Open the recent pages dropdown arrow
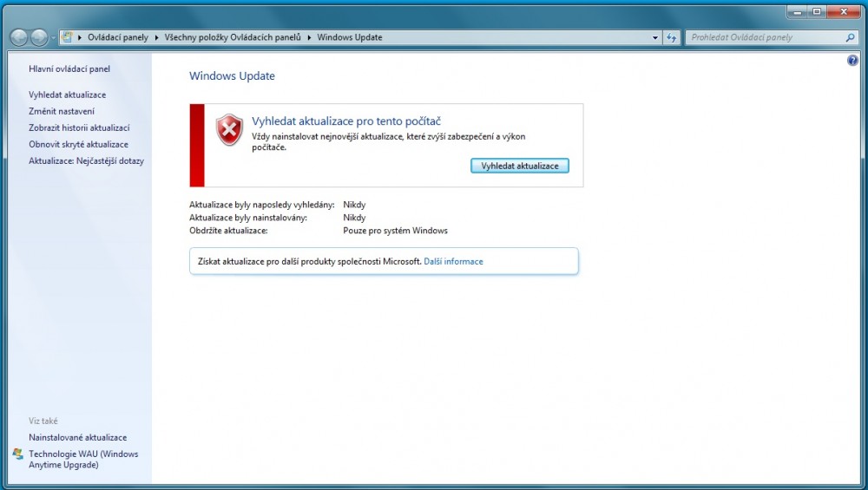This screenshot has width=868, height=490. pyautogui.click(x=53, y=38)
